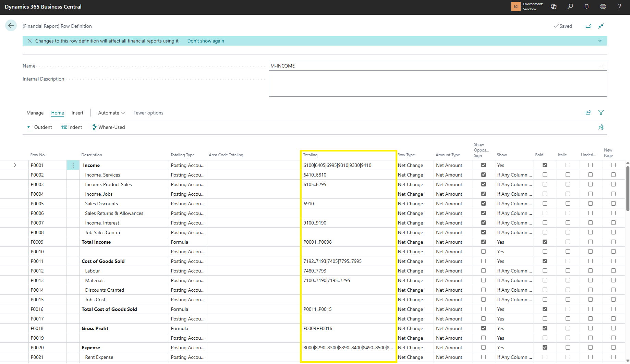
Task: Click the Internal Description text box
Action: [x=438, y=85]
